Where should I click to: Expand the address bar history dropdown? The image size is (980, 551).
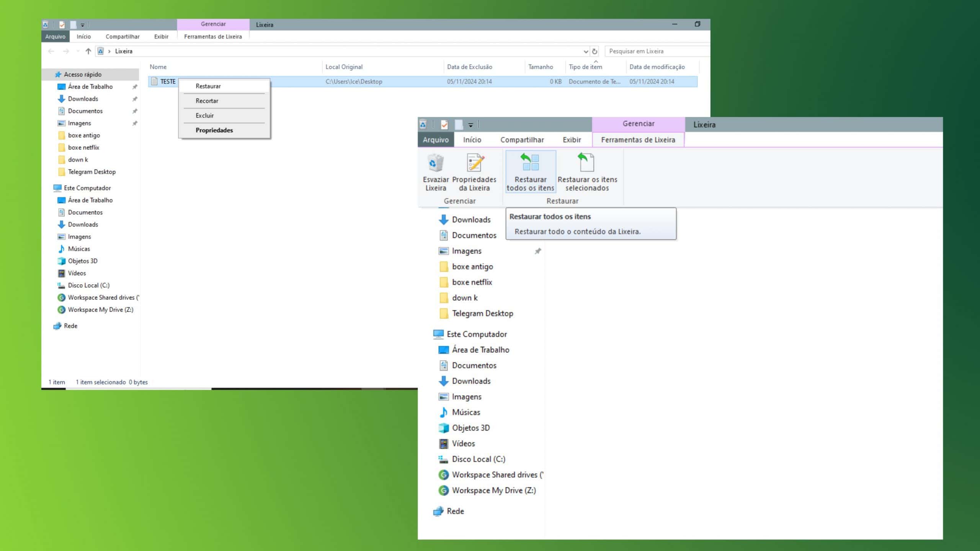(x=586, y=51)
